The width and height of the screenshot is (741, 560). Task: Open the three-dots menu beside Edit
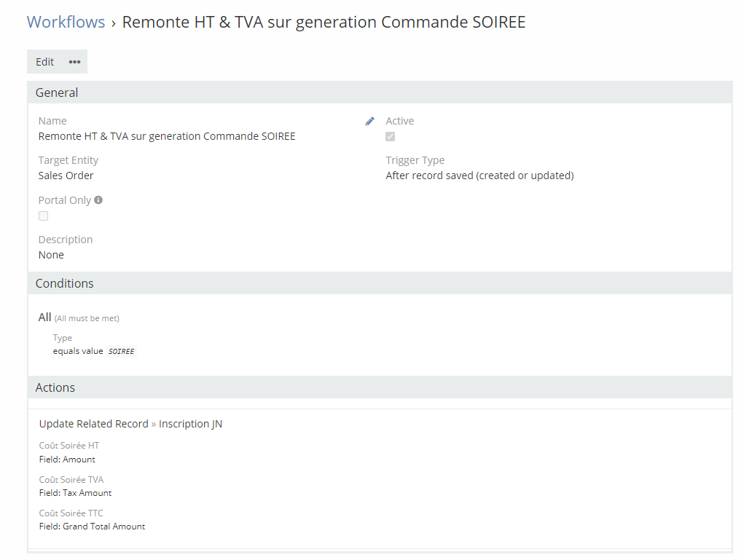[74, 62]
